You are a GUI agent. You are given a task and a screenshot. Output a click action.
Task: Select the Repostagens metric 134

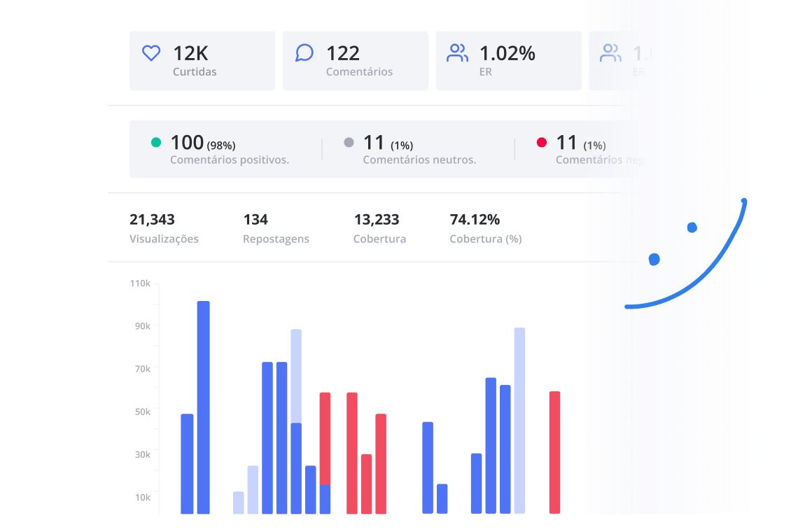(x=255, y=220)
